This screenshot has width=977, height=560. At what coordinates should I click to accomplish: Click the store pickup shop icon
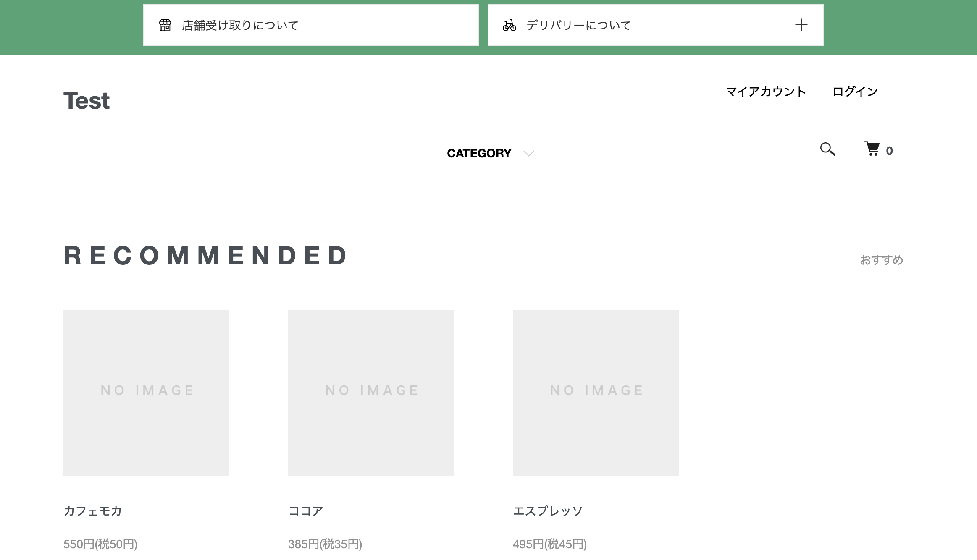coord(165,25)
